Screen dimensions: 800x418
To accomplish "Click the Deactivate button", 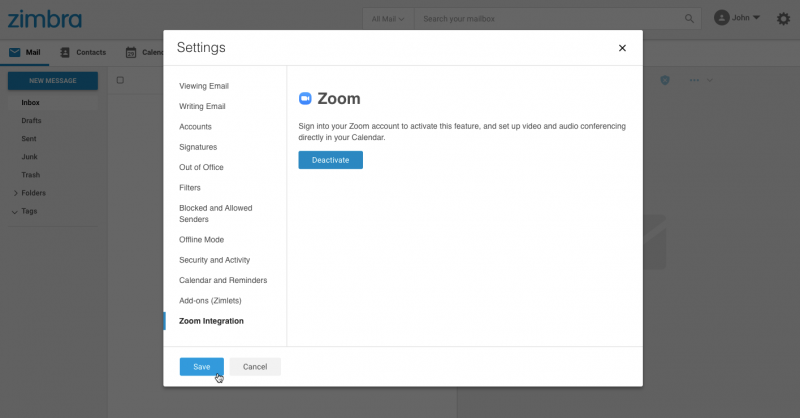I will pos(331,160).
